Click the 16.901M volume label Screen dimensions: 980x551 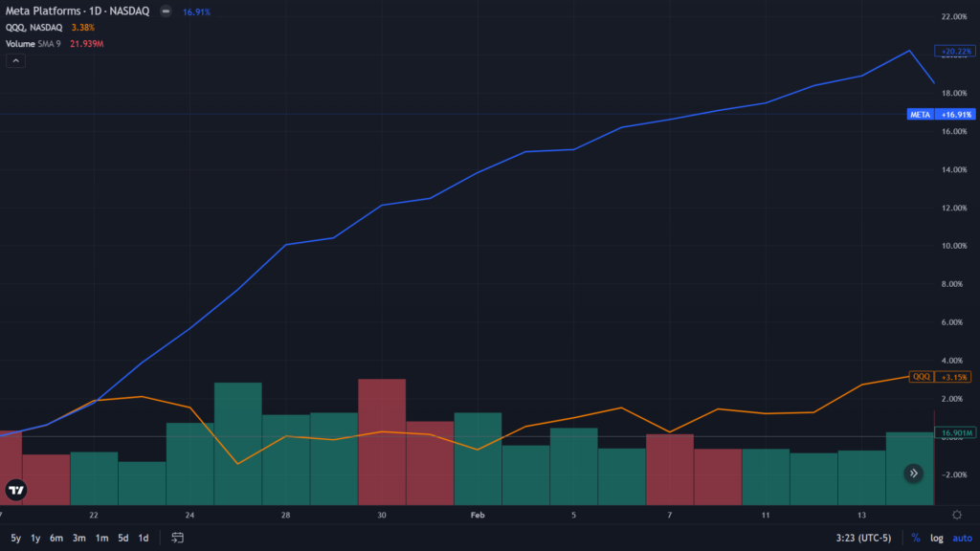[955, 432]
